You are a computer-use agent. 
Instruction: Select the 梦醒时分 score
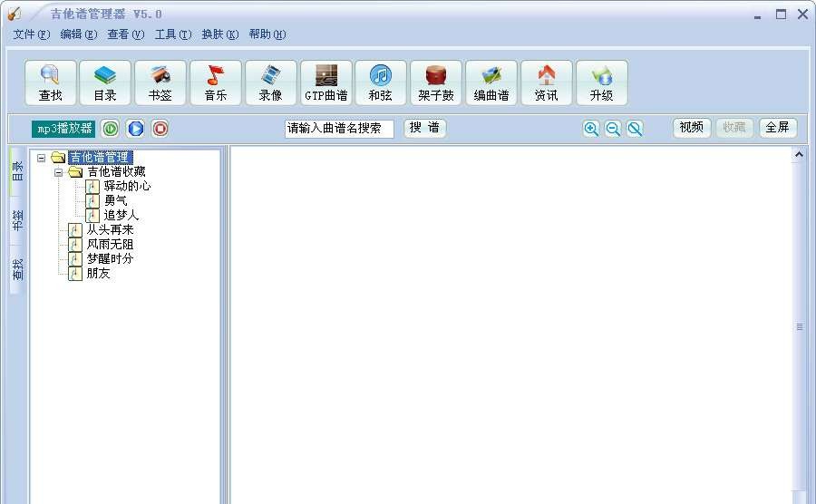pyautogui.click(x=110, y=259)
